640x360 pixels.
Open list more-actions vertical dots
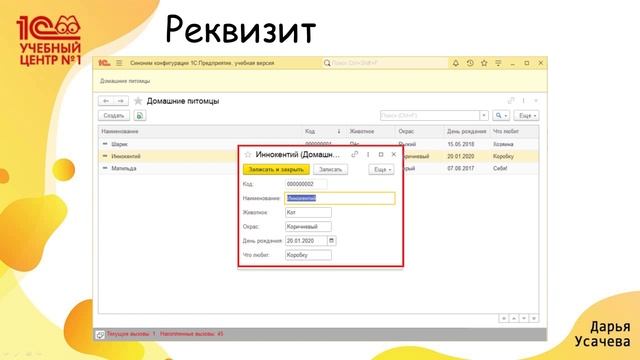pyautogui.click(x=523, y=100)
